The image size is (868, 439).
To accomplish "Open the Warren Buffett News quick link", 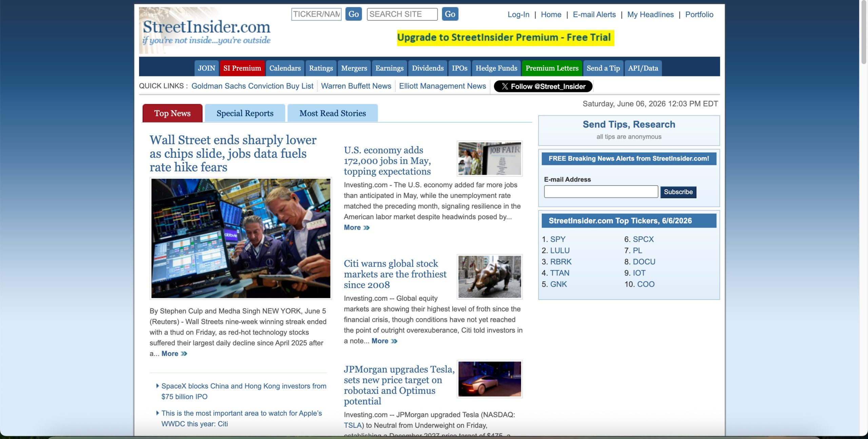I will coord(356,86).
